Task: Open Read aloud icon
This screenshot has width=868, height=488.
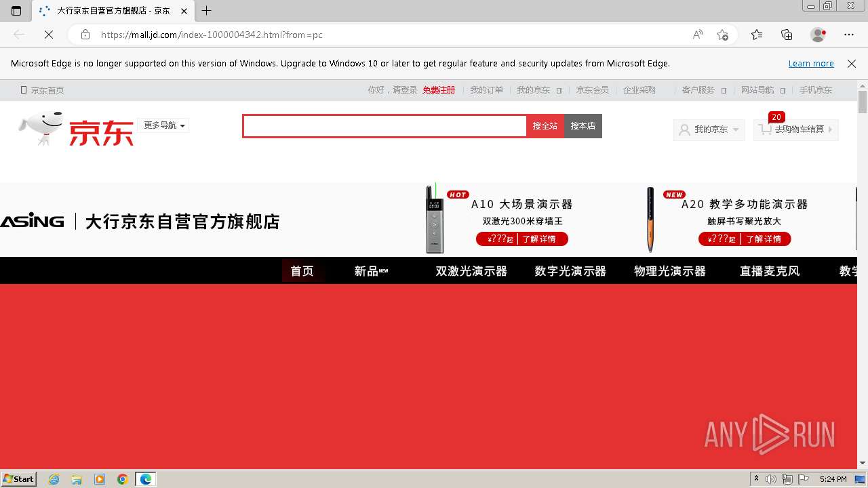Action: 698,35
